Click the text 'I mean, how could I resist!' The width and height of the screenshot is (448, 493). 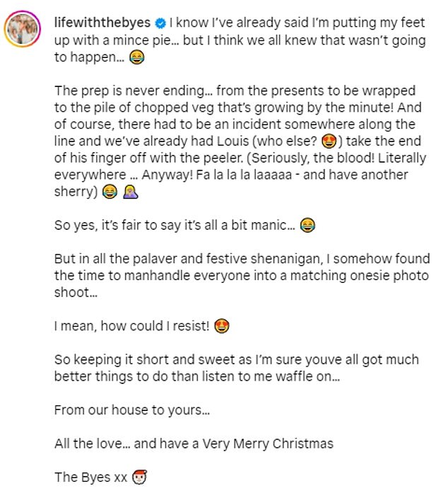coord(132,326)
